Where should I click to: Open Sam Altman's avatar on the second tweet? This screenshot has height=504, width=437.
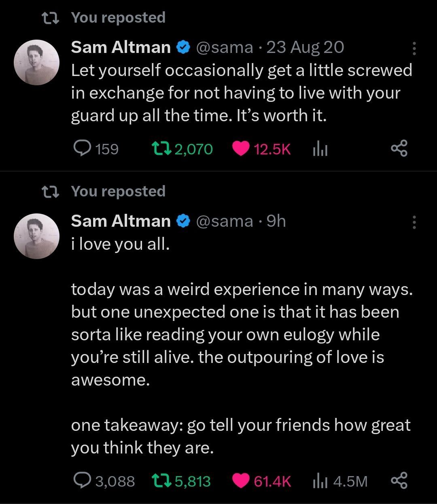click(x=36, y=236)
